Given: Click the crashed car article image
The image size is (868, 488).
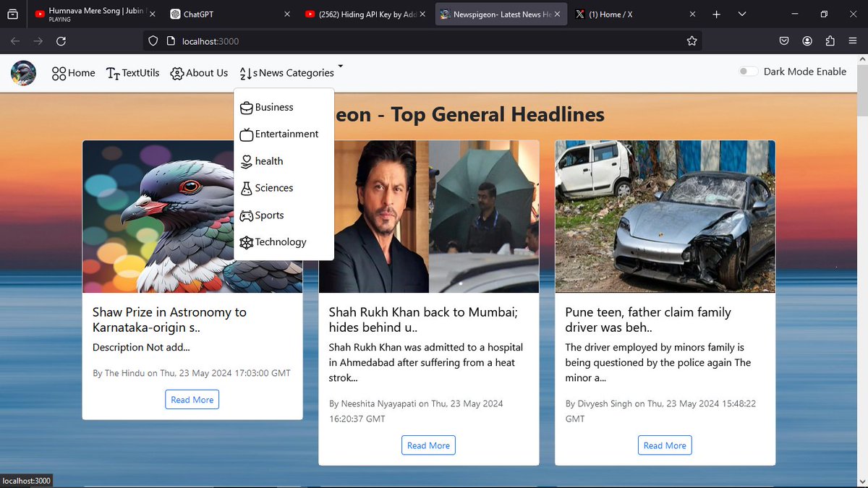Looking at the screenshot, I should point(665,217).
